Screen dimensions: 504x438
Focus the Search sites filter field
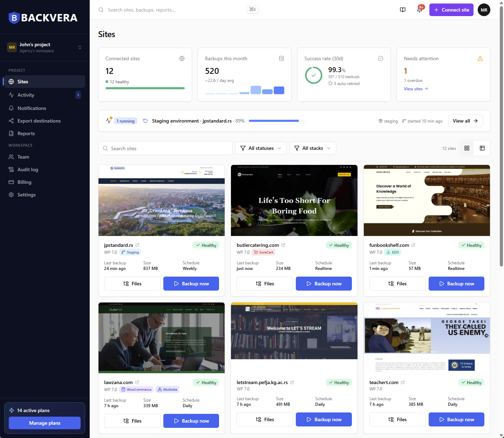[165, 148]
